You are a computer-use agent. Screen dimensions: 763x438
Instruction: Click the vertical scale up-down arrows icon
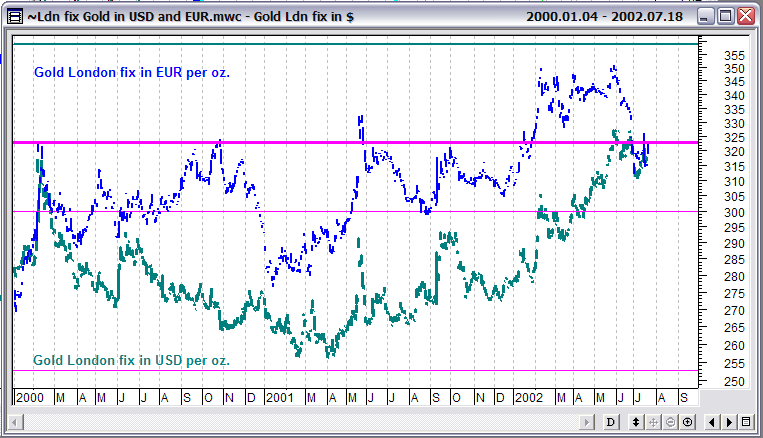(635, 421)
